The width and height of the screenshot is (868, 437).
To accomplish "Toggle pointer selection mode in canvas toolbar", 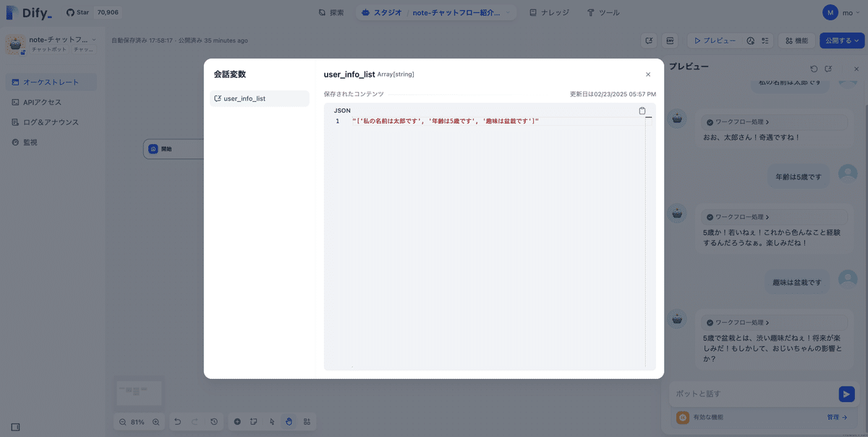I will coord(271,422).
